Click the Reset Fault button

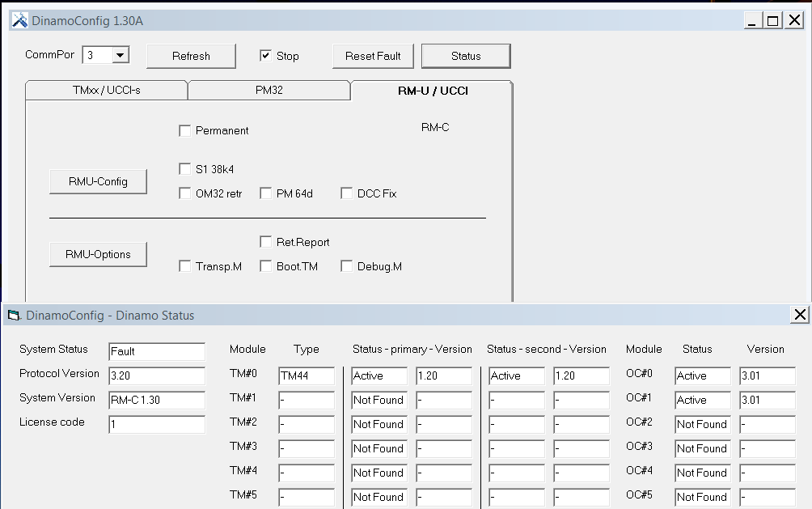373,56
